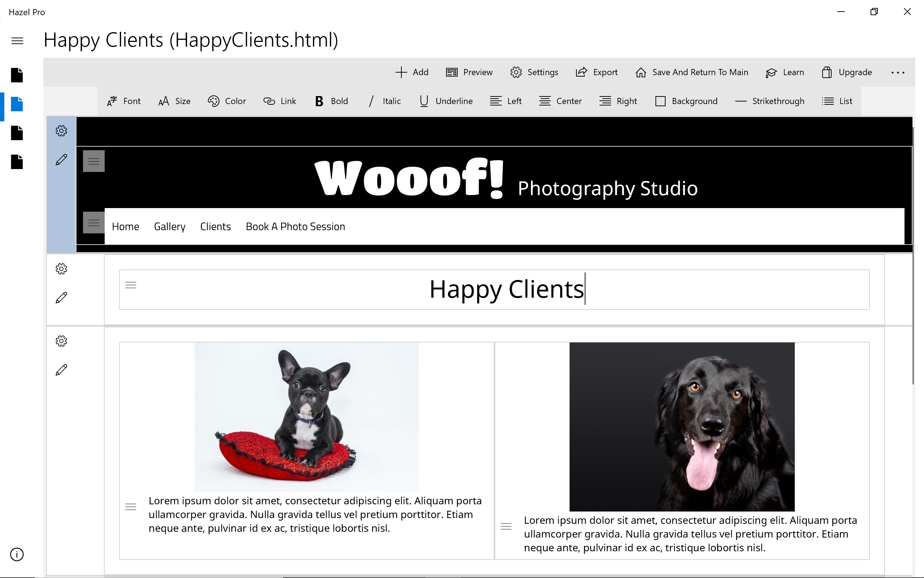Open the info icon at bottom left
Screen dimensions: 924x578
[x=17, y=554]
